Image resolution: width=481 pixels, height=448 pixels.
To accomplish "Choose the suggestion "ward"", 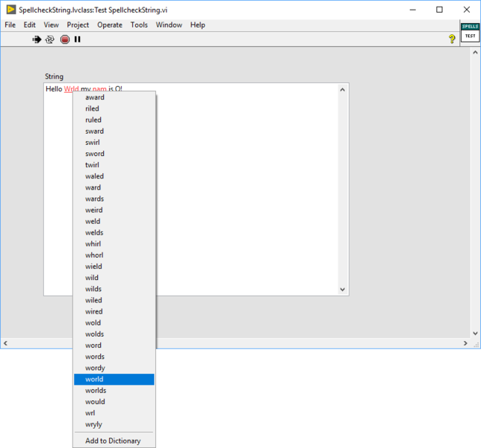I will (x=114, y=187).
